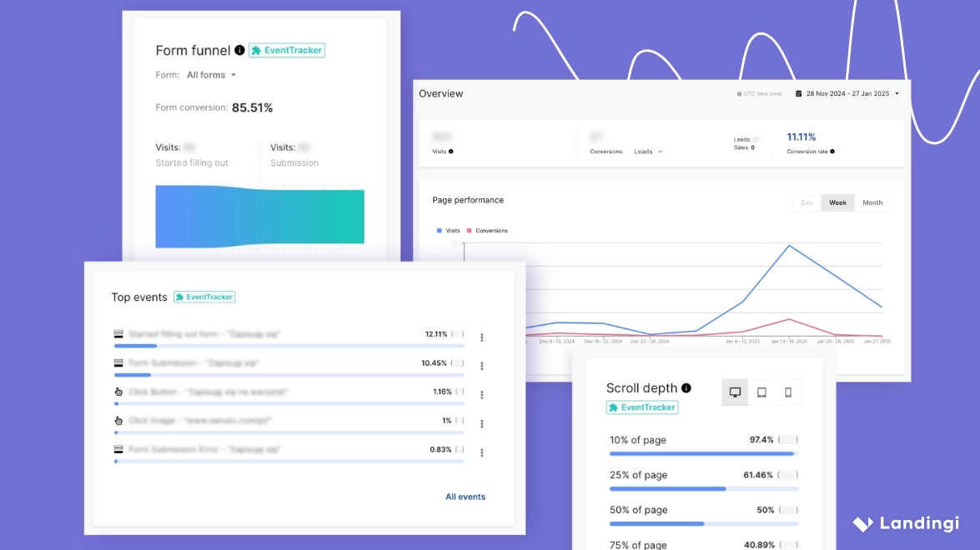This screenshot has height=550, width=980.
Task: Open the All forms dropdown
Action: coord(210,74)
